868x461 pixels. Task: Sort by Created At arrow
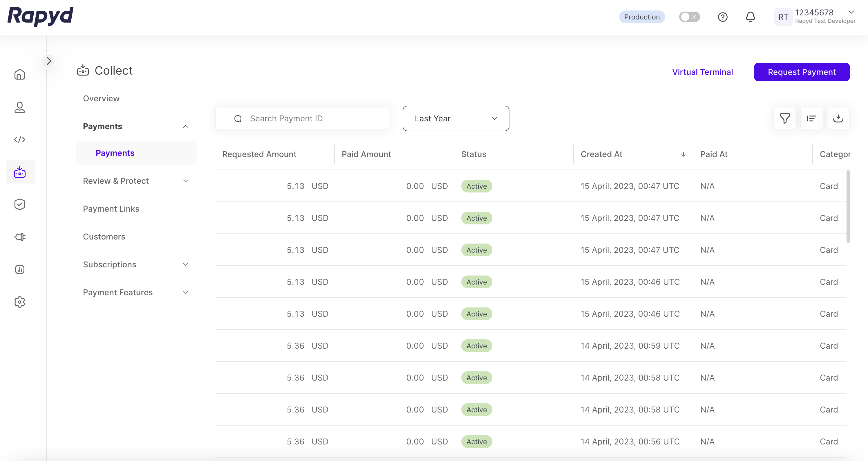(x=683, y=154)
